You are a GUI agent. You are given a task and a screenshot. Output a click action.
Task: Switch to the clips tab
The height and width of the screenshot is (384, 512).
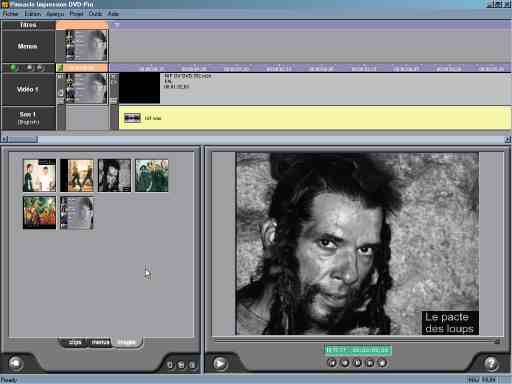point(75,342)
